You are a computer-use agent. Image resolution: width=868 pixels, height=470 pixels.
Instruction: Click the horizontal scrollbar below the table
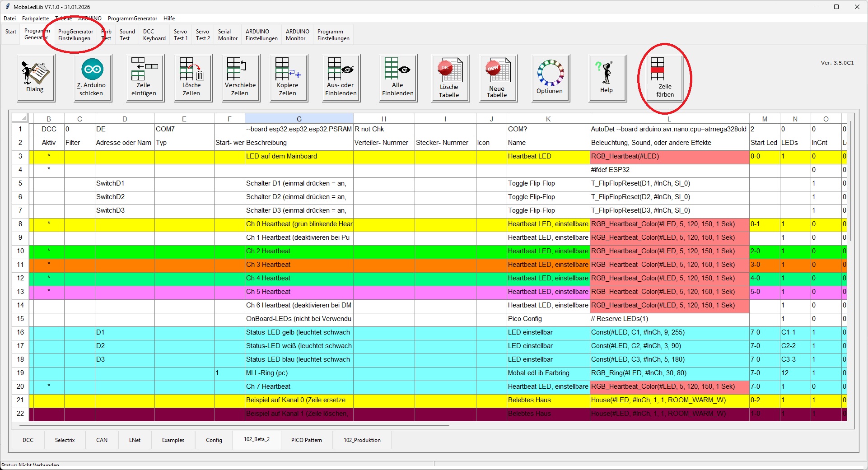point(234,425)
